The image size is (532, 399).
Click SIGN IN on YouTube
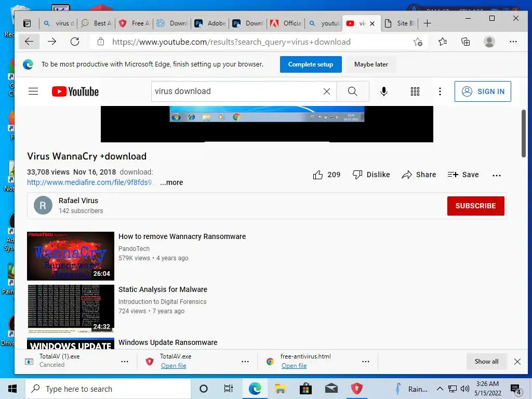click(x=483, y=91)
